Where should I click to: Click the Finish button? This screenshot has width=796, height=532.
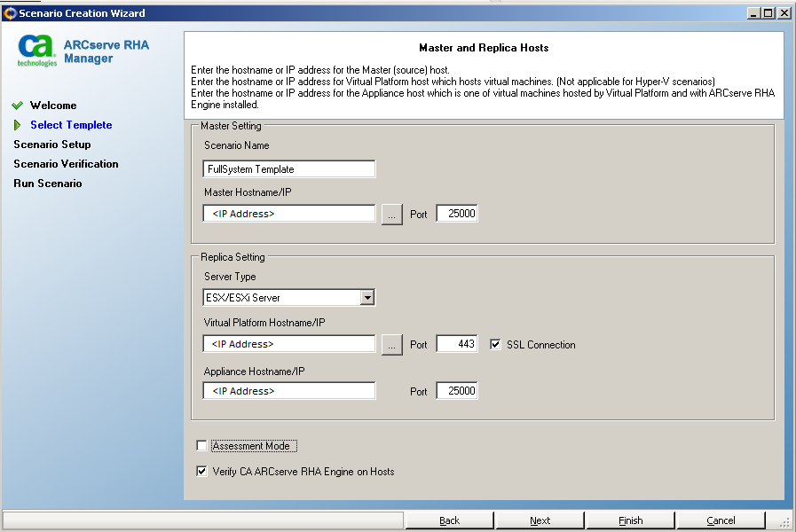pos(631,520)
